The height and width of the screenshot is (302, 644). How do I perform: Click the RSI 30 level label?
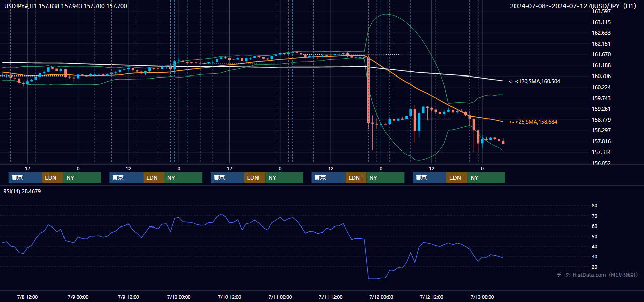[594, 257]
